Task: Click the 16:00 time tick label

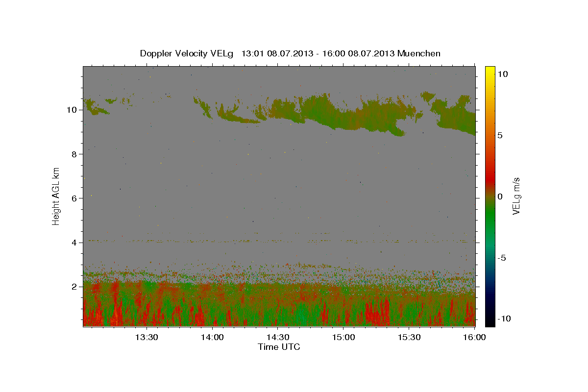Action: point(474,337)
